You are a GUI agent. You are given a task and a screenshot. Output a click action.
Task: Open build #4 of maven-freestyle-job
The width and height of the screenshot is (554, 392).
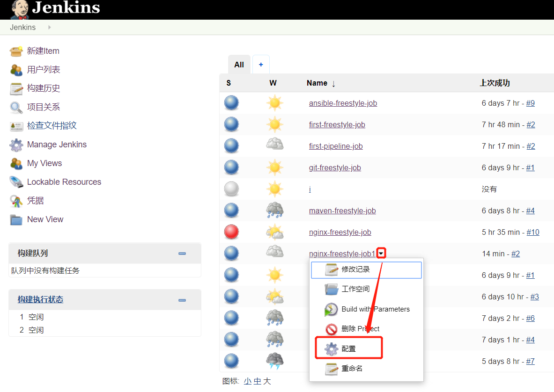pos(530,211)
